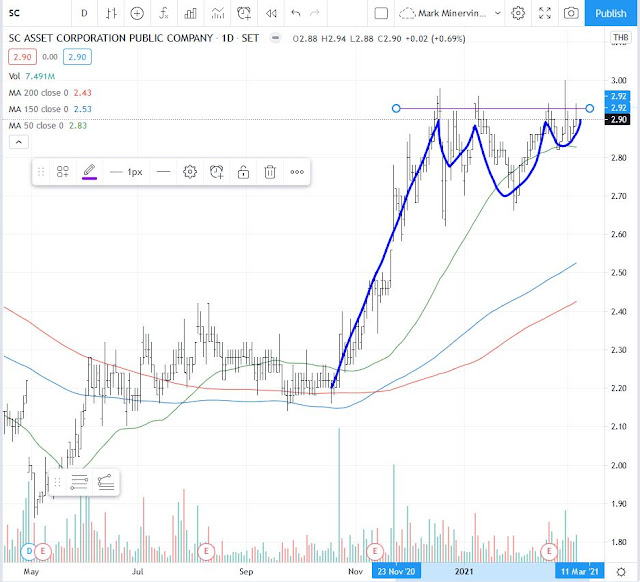Click the E earnings marker near August
The height and width of the screenshot is (582, 640).
coord(206,551)
